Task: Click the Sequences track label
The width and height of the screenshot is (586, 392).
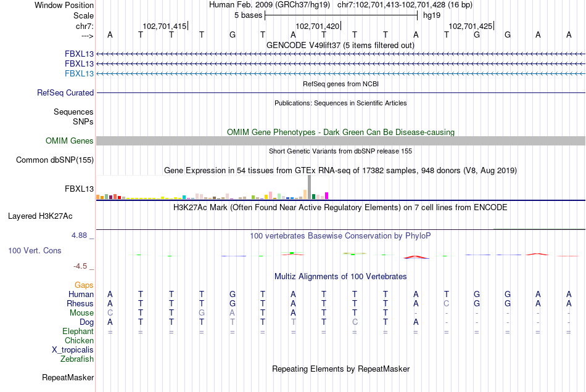Action: tap(73, 112)
